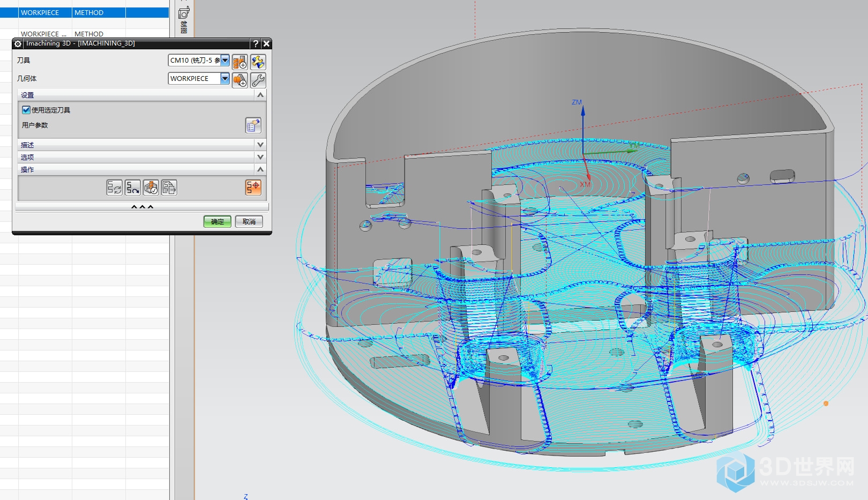Viewport: 868px width, 500px height.
Task: Expand the 描述 section
Action: 260,145
